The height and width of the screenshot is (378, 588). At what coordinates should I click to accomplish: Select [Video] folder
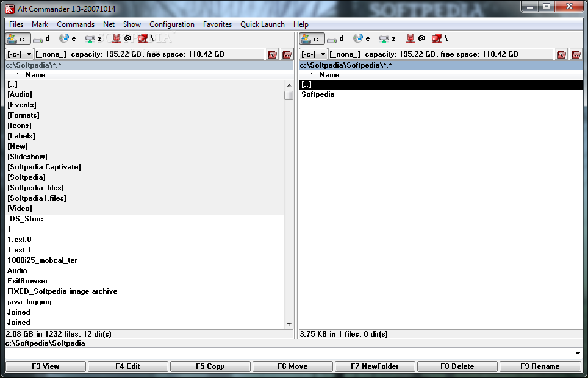click(145, 209)
